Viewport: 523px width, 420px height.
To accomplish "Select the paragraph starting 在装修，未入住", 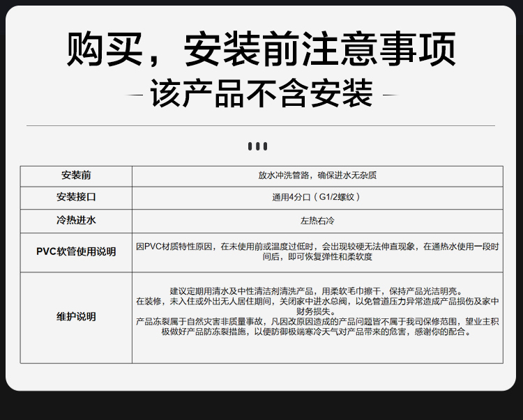I will (x=317, y=306).
